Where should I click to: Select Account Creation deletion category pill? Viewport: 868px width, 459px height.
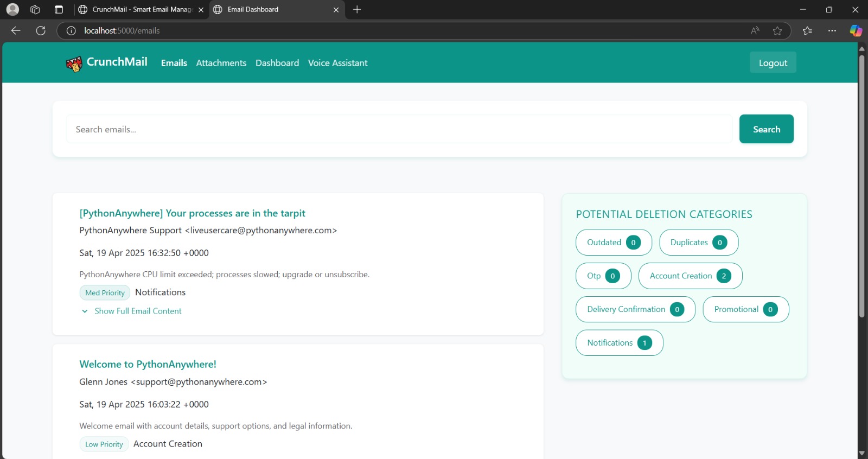690,276
